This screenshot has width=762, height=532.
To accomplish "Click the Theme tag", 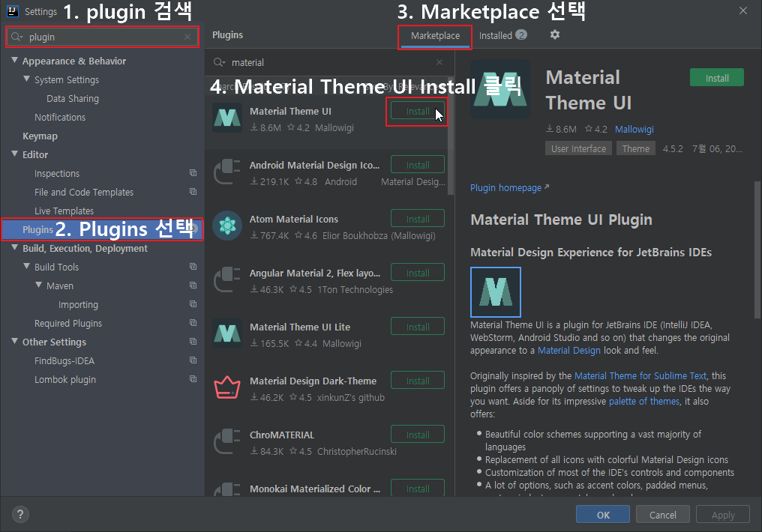I will coord(636,148).
